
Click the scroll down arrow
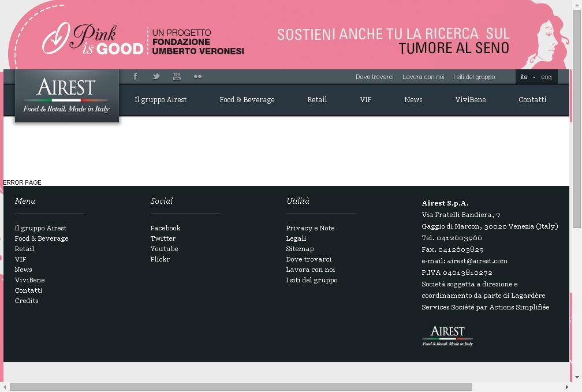[x=577, y=377]
